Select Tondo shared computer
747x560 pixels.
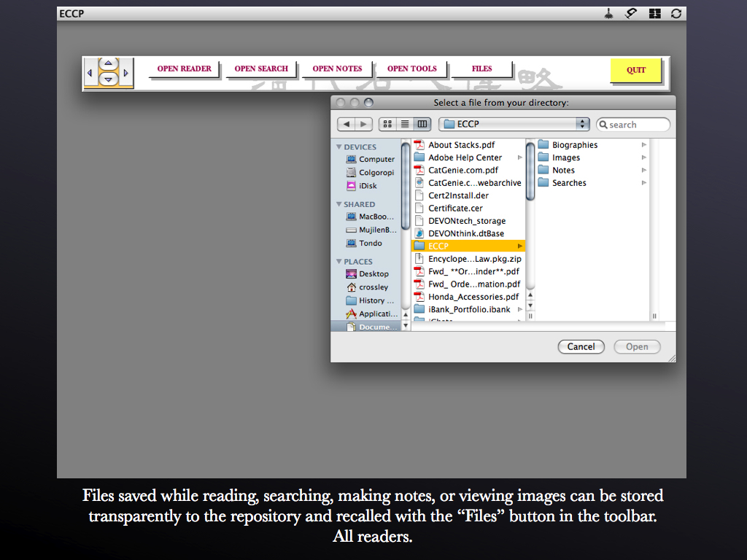(x=364, y=243)
